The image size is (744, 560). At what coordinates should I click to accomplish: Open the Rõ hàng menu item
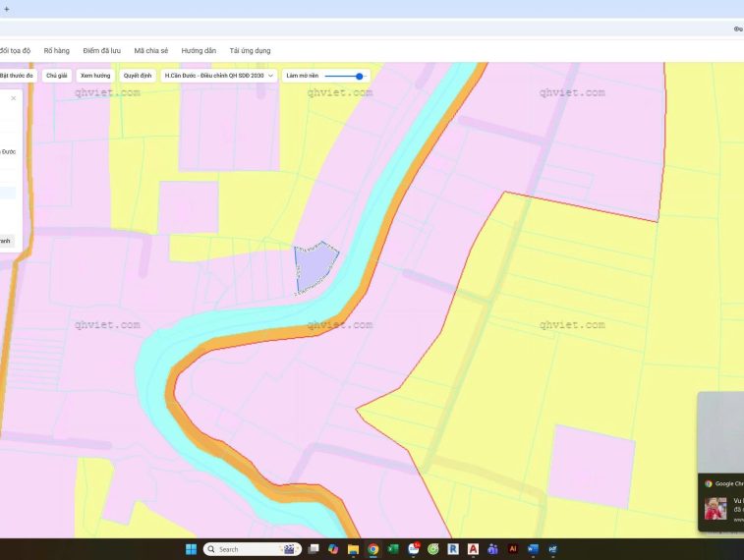click(57, 50)
